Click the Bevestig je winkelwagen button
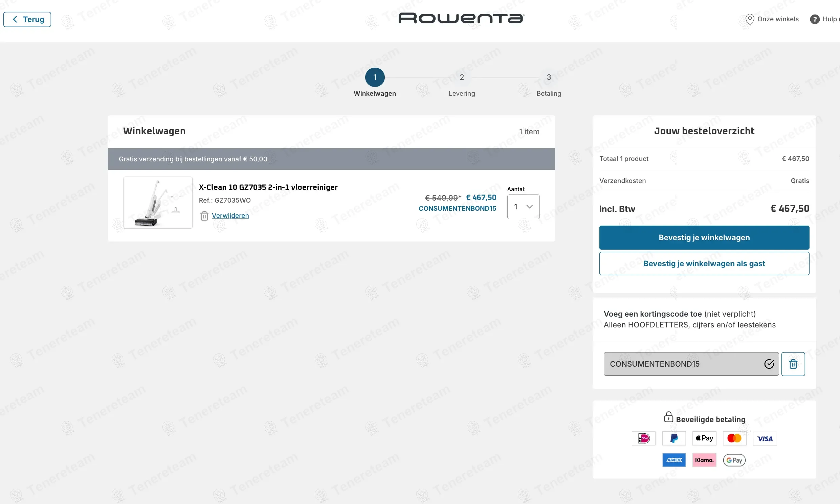Viewport: 840px width, 504px height. click(704, 238)
